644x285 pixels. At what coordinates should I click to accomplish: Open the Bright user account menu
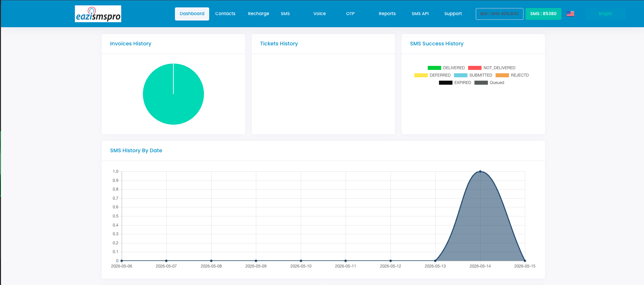pyautogui.click(x=605, y=14)
